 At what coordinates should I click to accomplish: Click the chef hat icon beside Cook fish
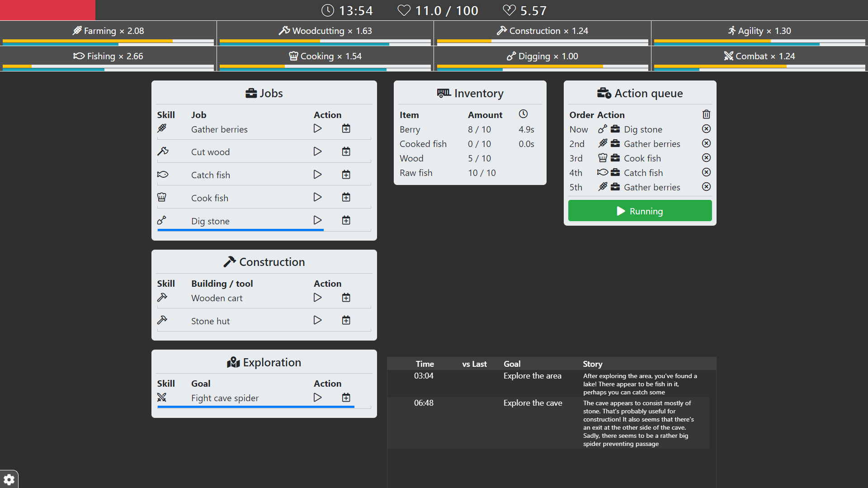click(x=162, y=197)
